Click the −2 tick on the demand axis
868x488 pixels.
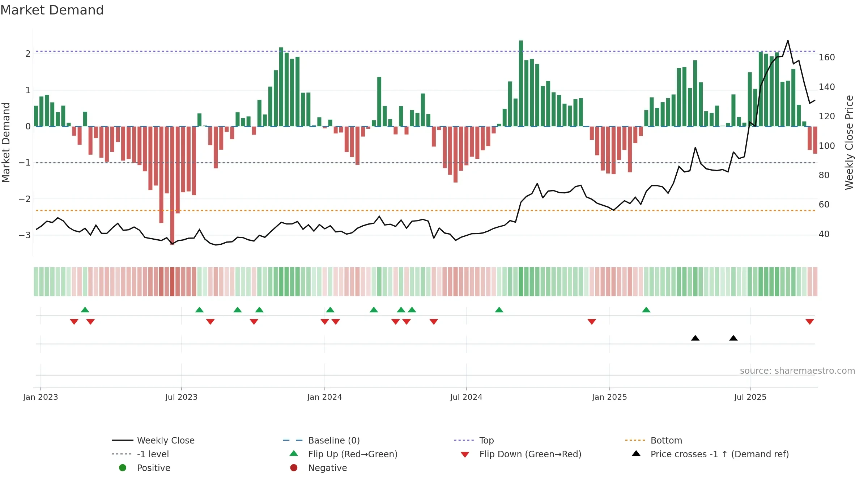25,199
